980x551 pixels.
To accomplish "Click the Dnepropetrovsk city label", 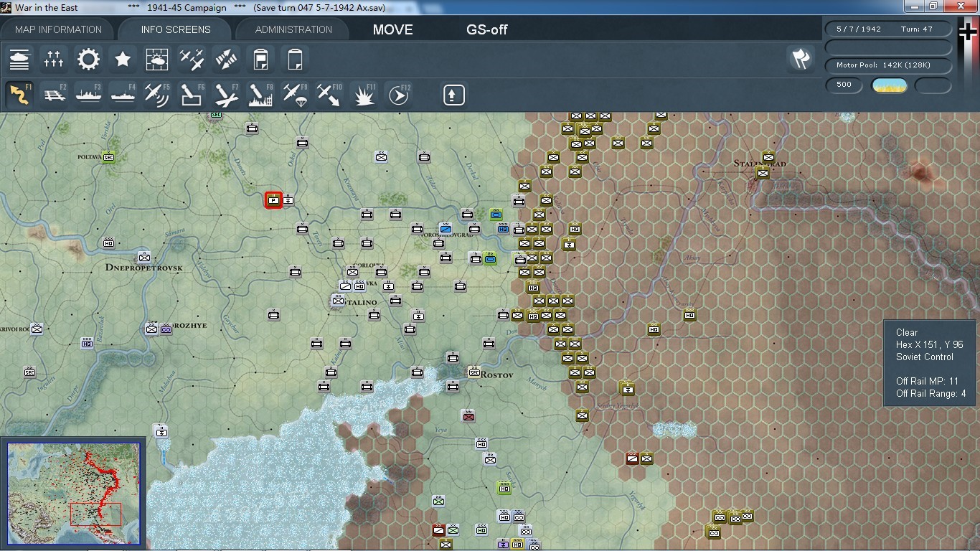I will point(143,268).
